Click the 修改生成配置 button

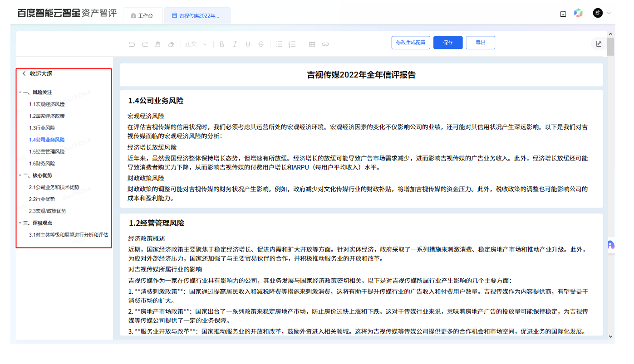pos(411,43)
